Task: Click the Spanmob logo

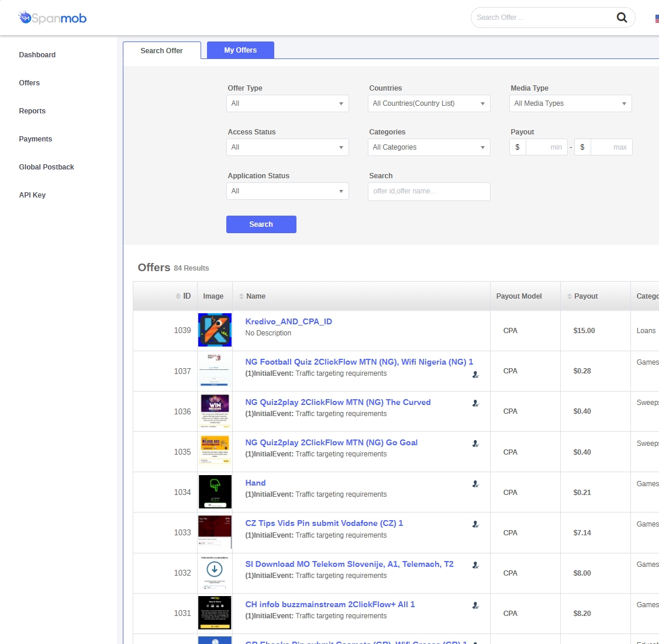Action: (53, 18)
